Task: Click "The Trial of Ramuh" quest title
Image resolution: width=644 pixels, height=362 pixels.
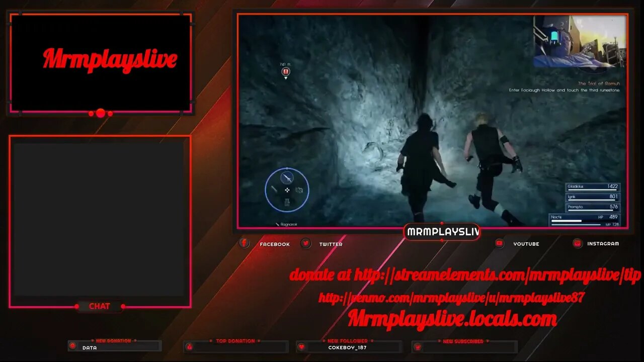Action: pos(599,83)
